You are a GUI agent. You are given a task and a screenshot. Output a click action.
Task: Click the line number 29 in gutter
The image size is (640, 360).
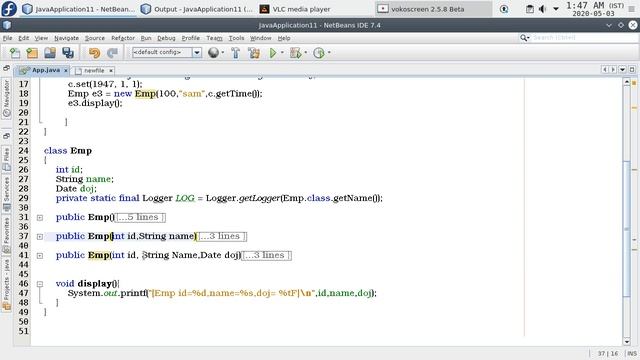point(23,198)
